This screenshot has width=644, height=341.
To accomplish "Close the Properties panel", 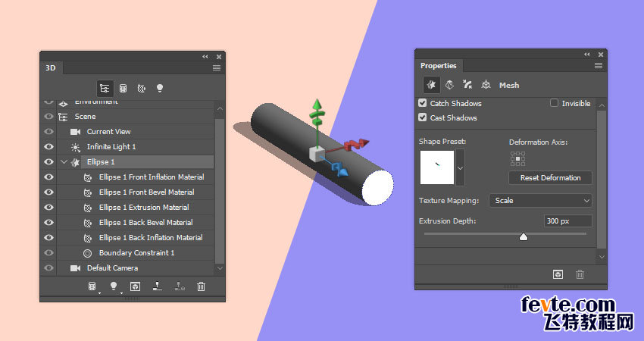I will 601,55.
